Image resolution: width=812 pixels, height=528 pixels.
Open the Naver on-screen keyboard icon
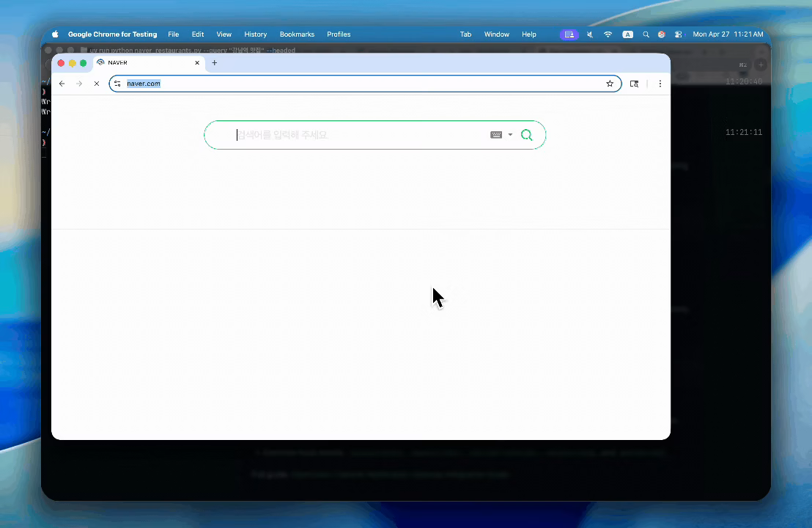click(x=496, y=135)
